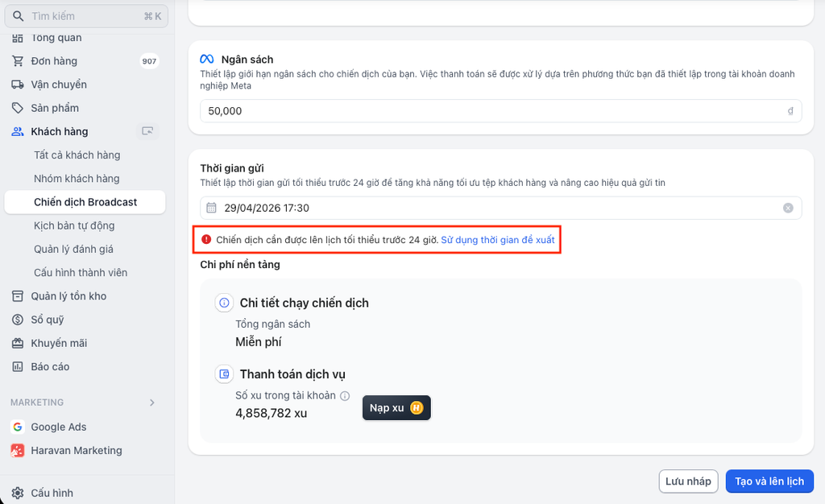Click Sử dụng thời gian đề xuất link
This screenshot has width=825, height=504.
(498, 240)
